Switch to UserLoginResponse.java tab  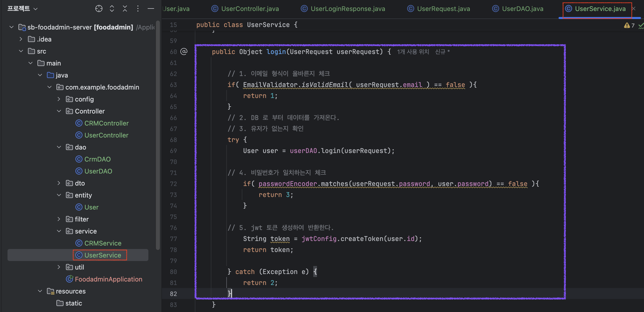[343, 9]
